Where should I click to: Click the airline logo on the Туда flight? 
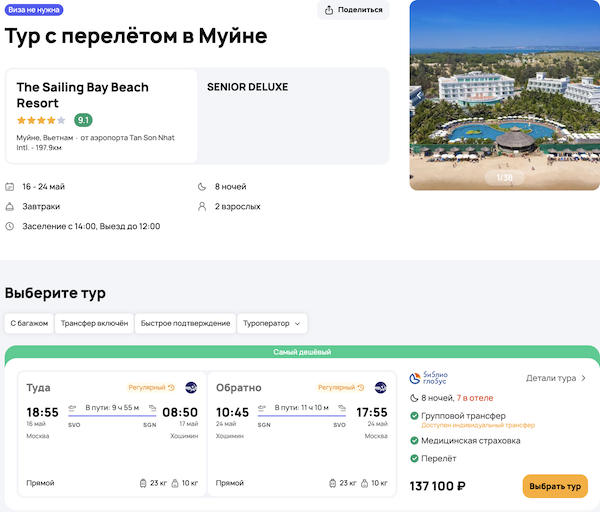191,388
